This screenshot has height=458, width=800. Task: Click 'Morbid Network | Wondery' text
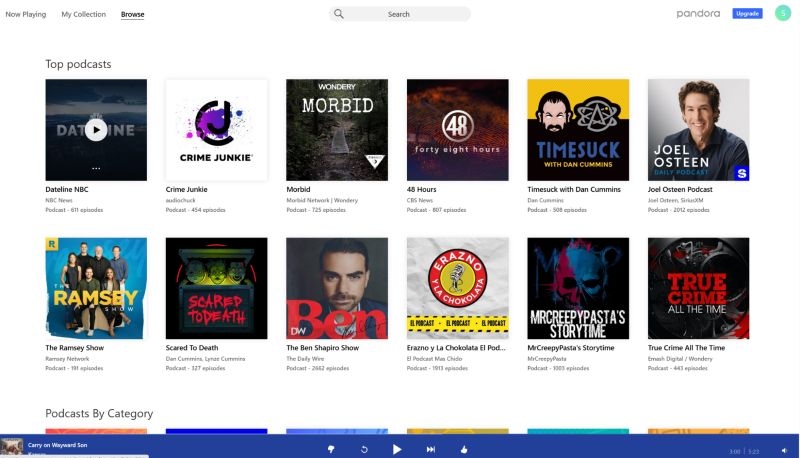322,200
